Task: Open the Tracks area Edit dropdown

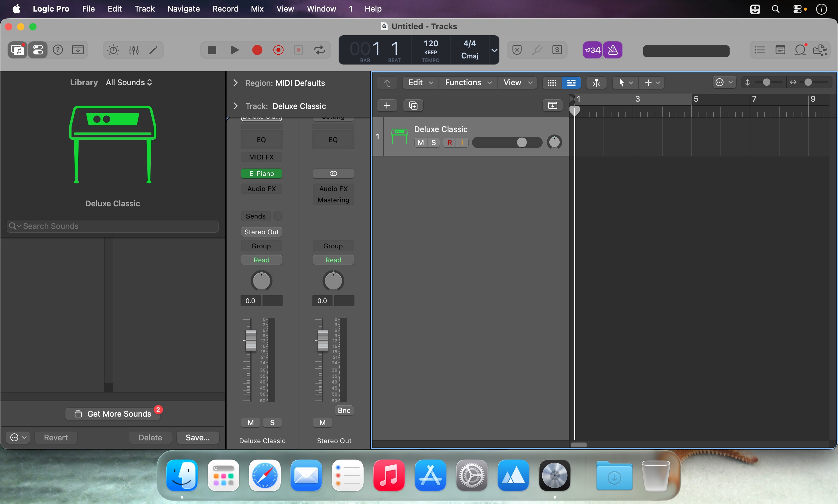Action: [x=421, y=82]
